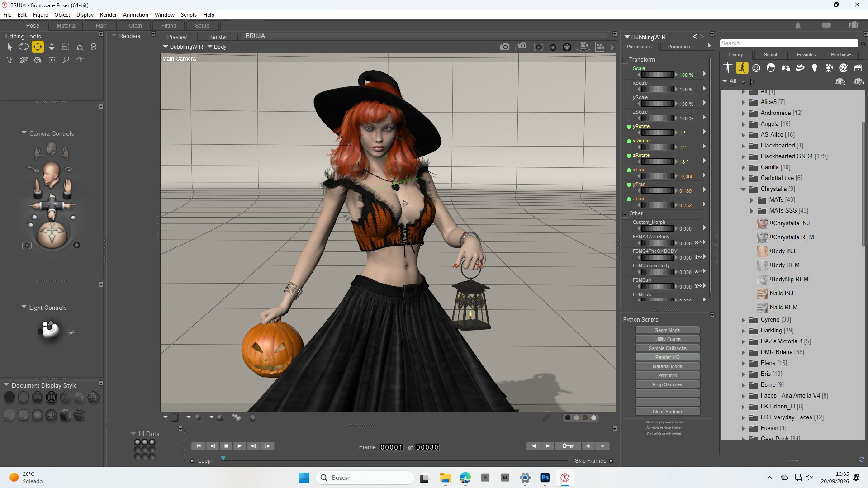Click the Clear Buttons script button
Viewport: 868px width, 488px height.
coord(667,412)
